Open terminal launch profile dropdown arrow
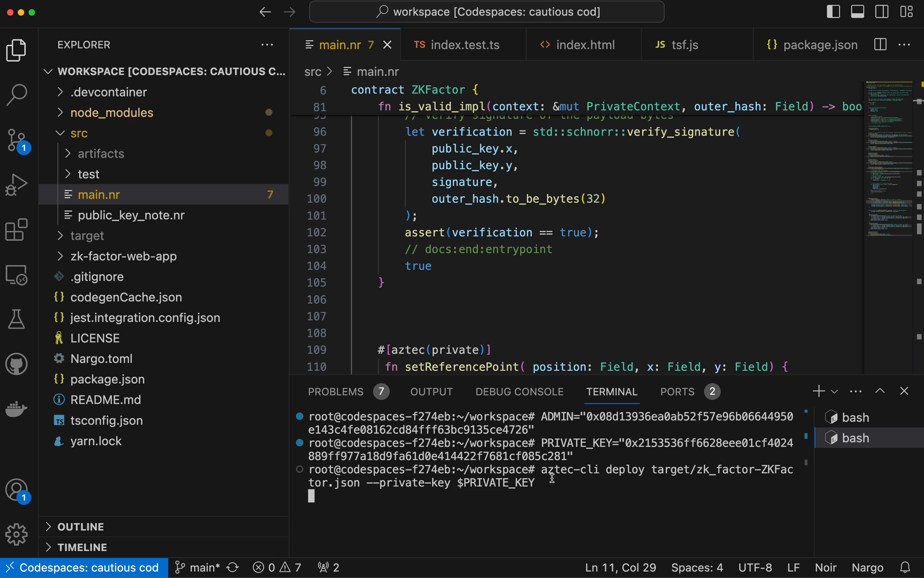Image resolution: width=924 pixels, height=578 pixels. coord(834,392)
